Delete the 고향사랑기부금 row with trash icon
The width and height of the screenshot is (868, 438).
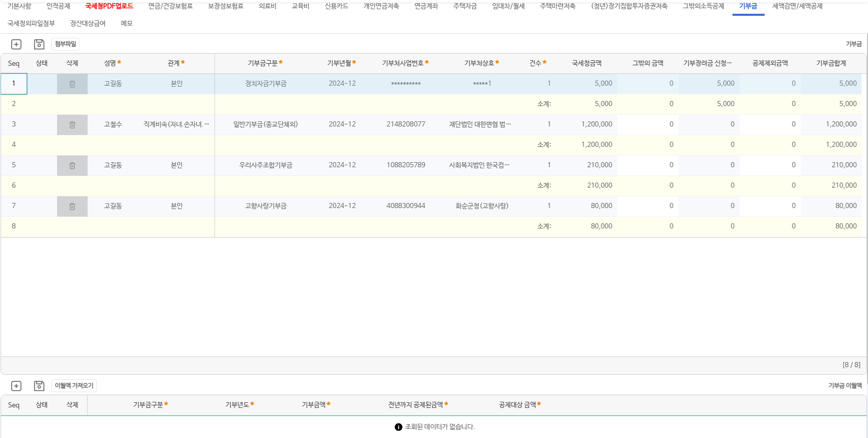coord(72,207)
